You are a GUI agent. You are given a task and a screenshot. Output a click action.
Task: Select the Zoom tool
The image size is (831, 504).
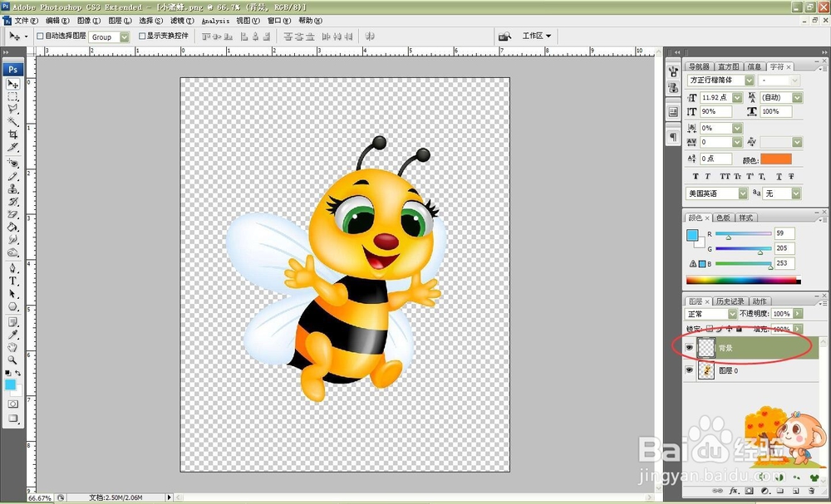[12, 360]
